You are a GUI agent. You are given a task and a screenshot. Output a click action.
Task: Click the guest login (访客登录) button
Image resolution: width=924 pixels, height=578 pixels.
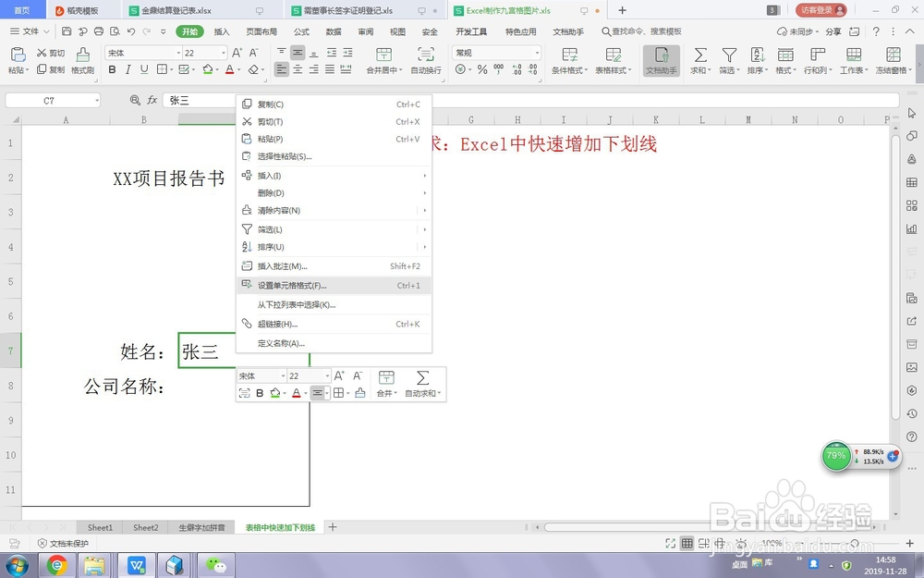(821, 10)
